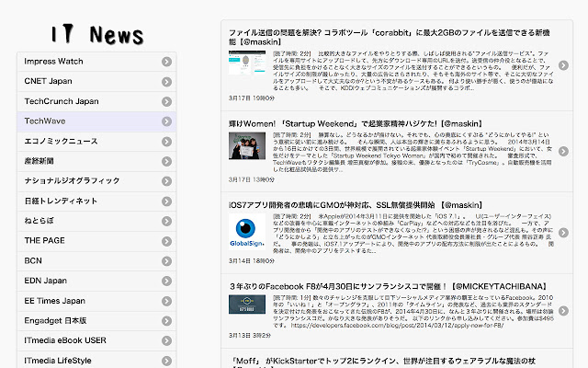Open the EE Times Japan feed
The image size is (588, 368).
click(x=96, y=301)
